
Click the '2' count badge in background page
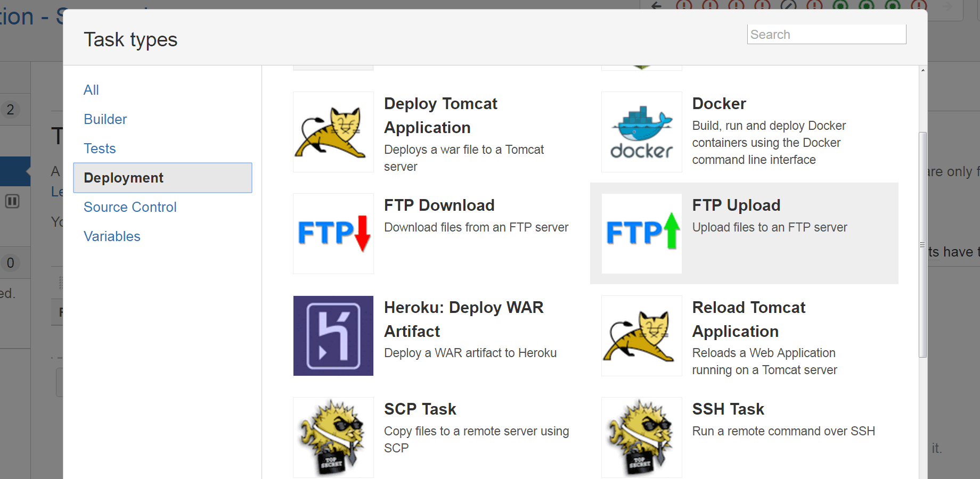[10, 110]
